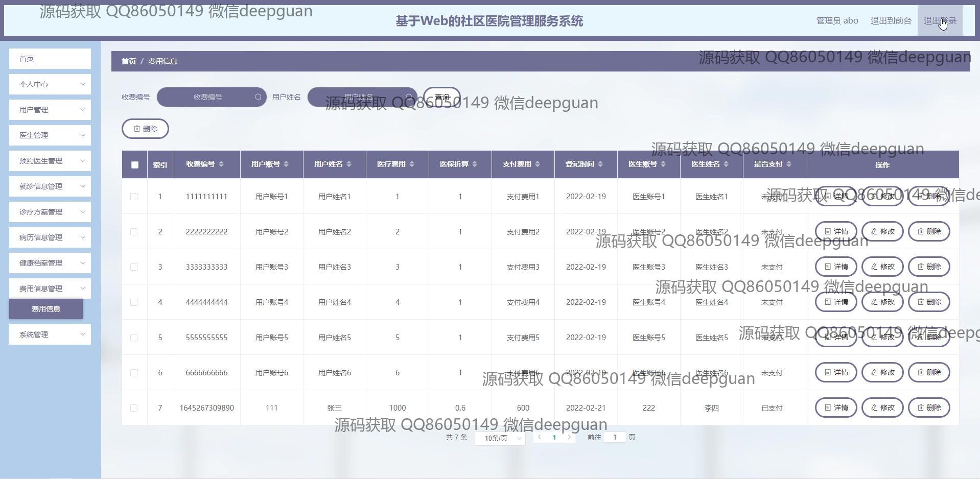Click sort arrows on 是否支付 column
Viewport: 980px width, 479px height.
point(789,164)
